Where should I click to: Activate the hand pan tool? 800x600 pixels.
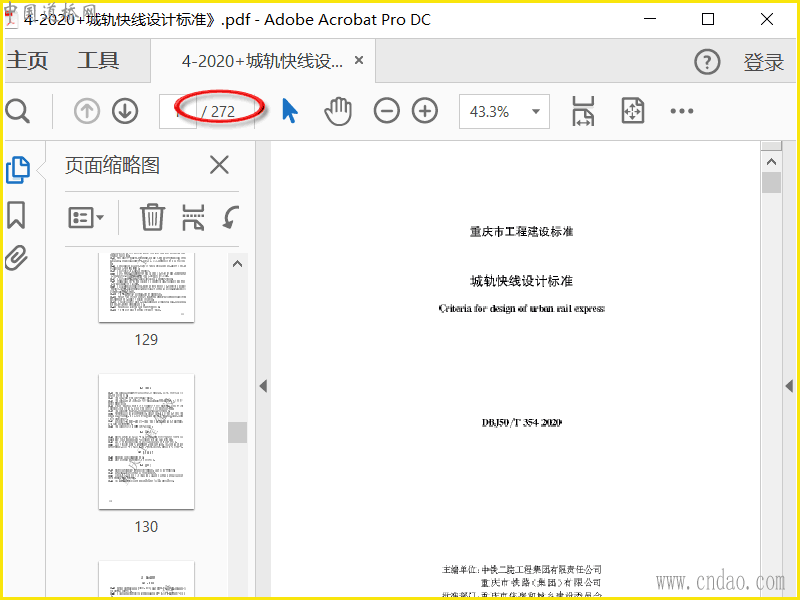338,111
